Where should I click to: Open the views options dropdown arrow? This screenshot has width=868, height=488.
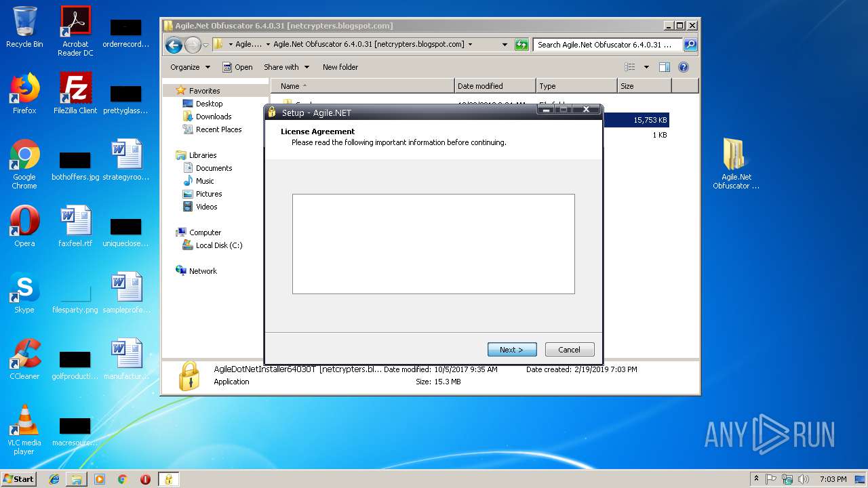[646, 67]
